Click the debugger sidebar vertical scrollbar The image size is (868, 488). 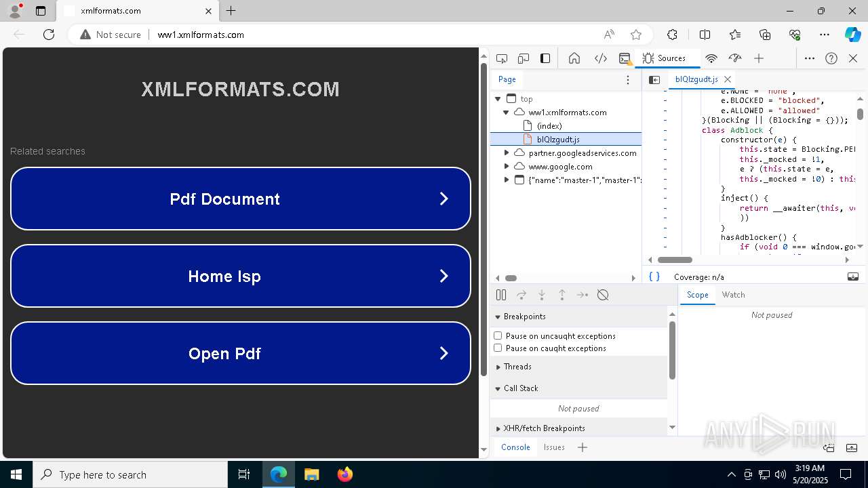pos(672,350)
